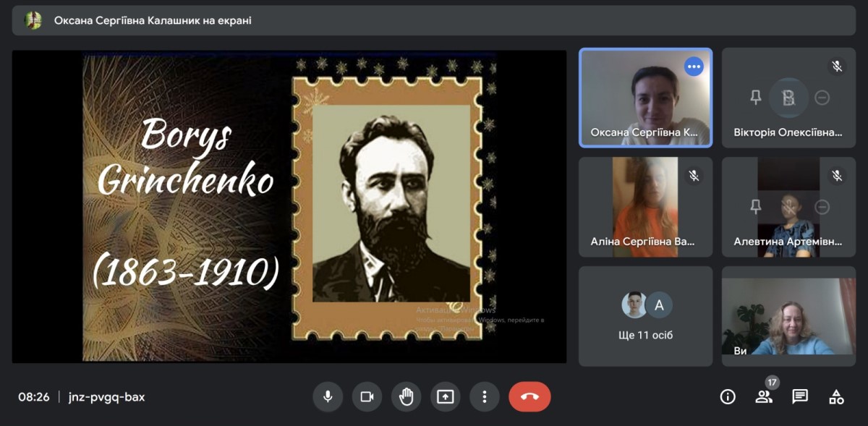The width and height of the screenshot is (868, 426).
Task: Open the 'Ще 11 осіб' participants tile
Action: 646,316
